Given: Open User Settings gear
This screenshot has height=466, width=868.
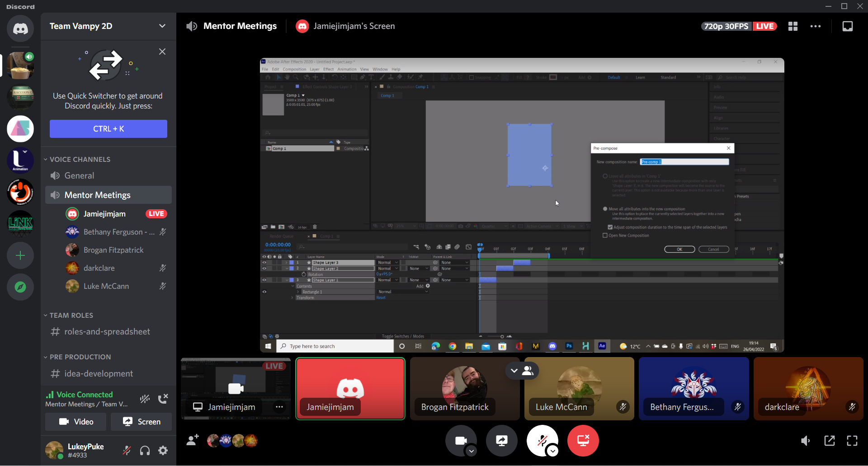Looking at the screenshot, I should 163,450.
